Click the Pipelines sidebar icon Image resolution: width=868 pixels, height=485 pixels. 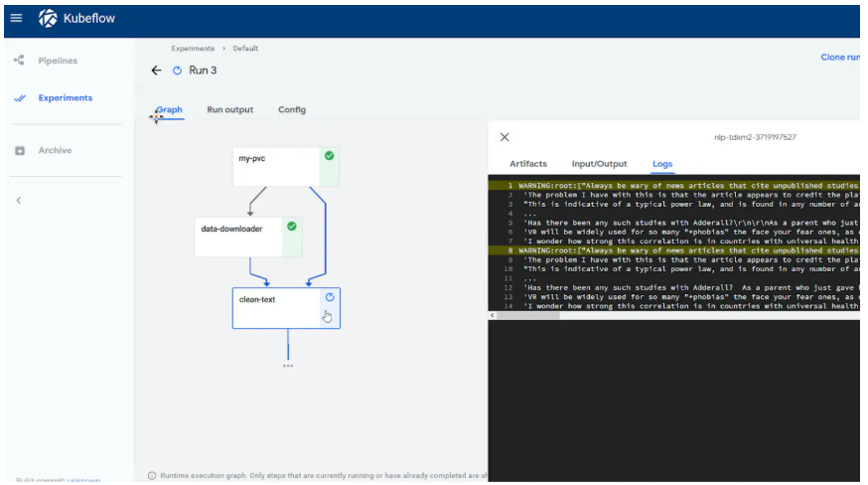coord(20,61)
